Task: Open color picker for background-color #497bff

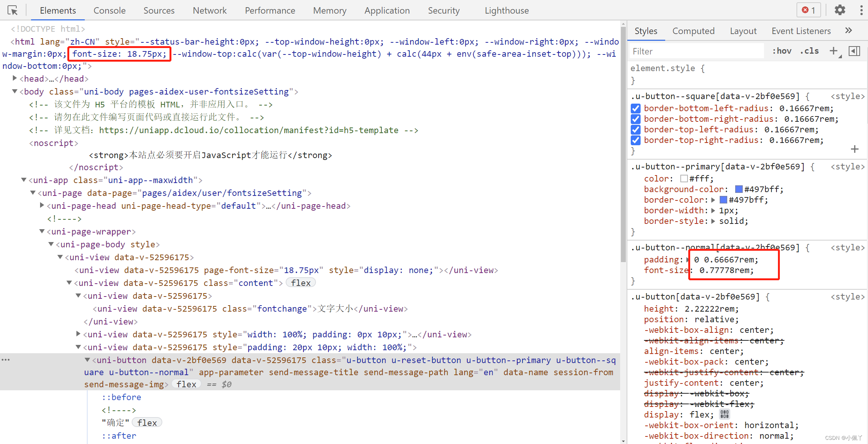Action: (x=739, y=189)
